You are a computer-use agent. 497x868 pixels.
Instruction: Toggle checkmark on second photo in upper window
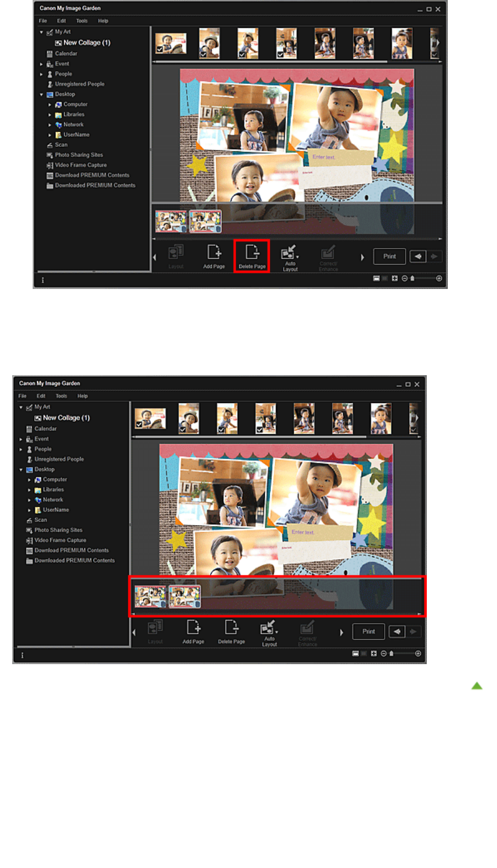point(203,55)
